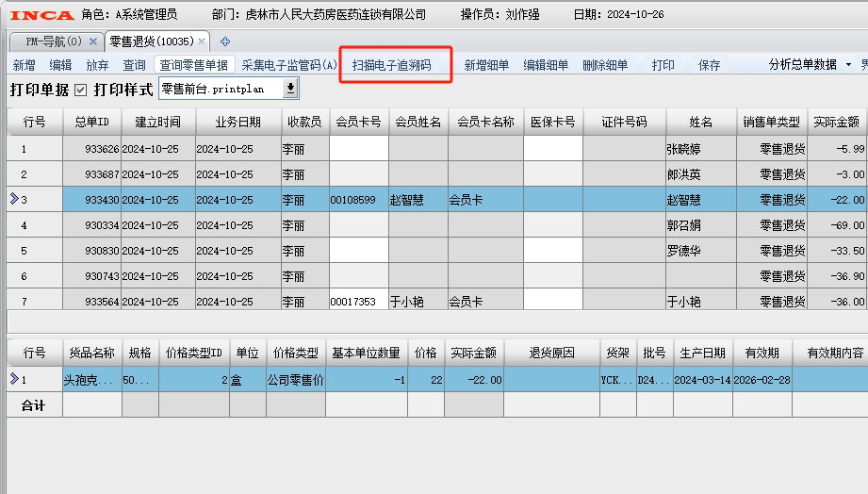Image resolution: width=868 pixels, height=494 pixels.
Task: Close the PM-导航 tab
Action: [x=92, y=41]
